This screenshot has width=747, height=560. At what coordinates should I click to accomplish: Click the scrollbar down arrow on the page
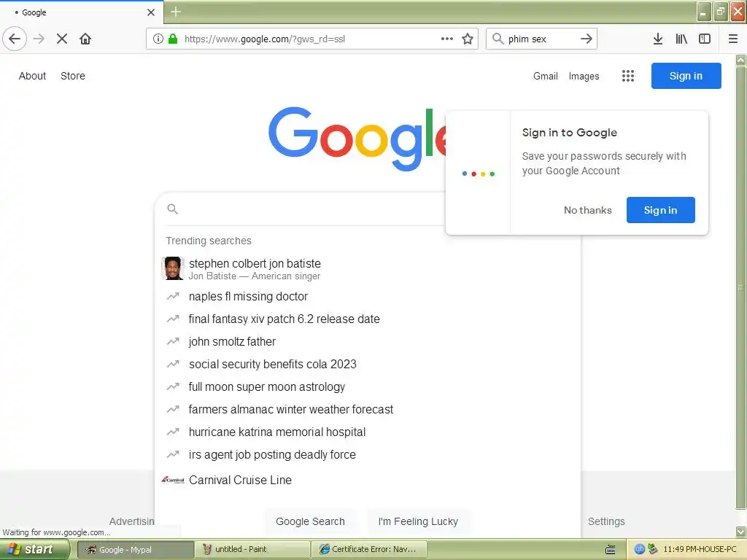tap(741, 532)
